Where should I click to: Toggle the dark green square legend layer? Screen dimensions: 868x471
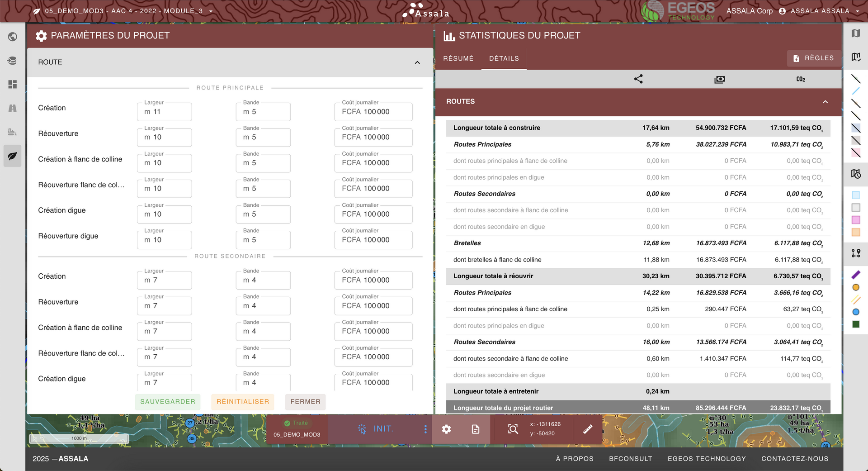click(856, 324)
